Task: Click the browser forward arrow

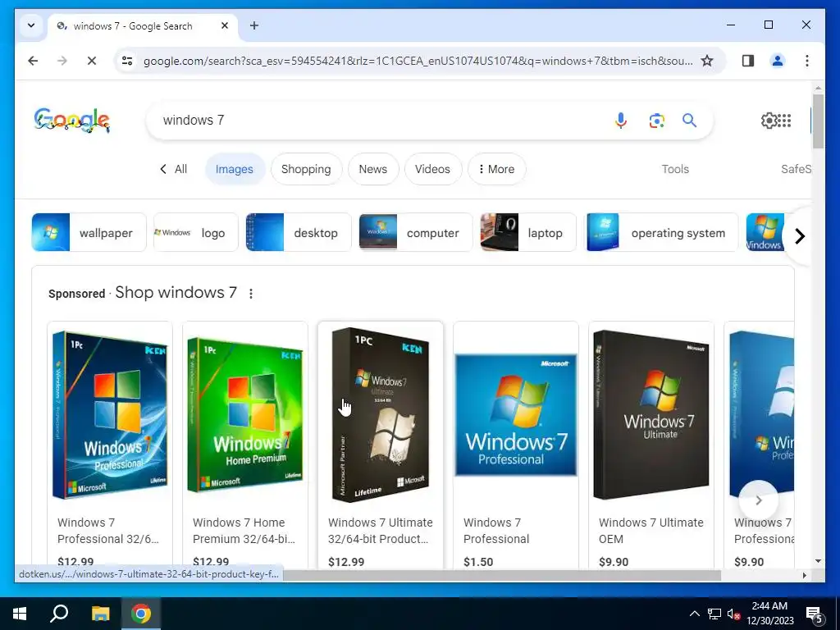Action: pyautogui.click(x=62, y=61)
